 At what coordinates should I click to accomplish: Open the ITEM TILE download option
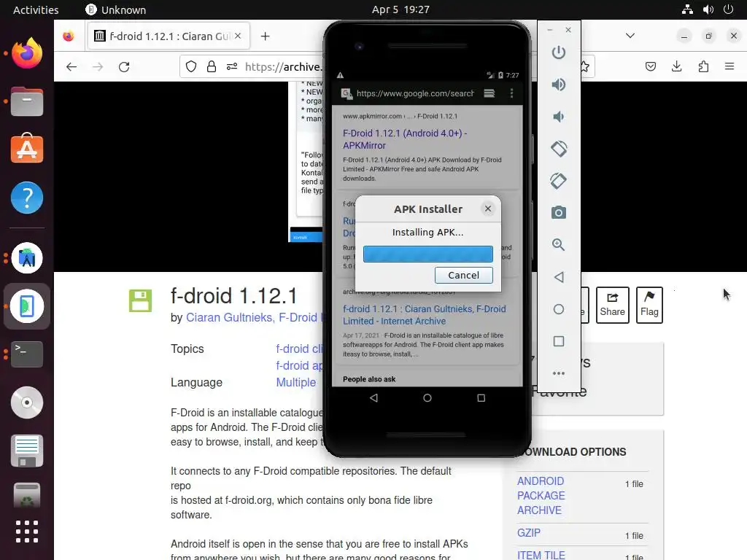click(541, 555)
